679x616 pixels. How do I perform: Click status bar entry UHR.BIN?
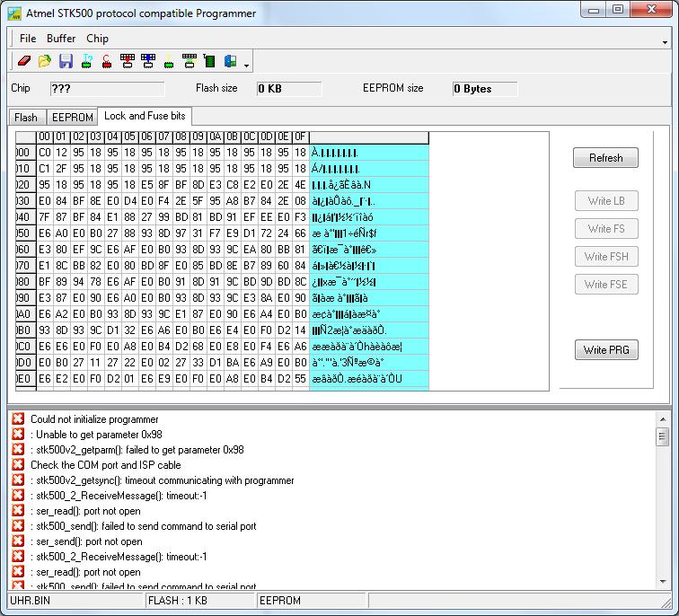(x=76, y=601)
